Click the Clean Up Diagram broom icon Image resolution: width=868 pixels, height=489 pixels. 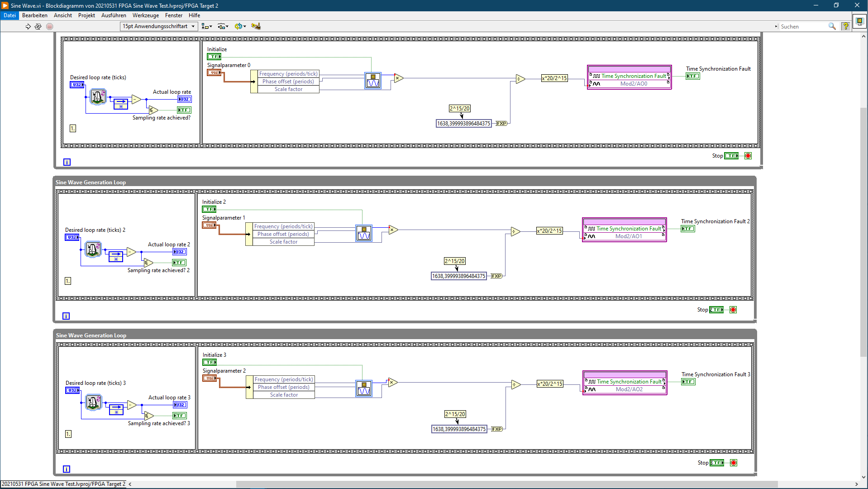coord(256,26)
